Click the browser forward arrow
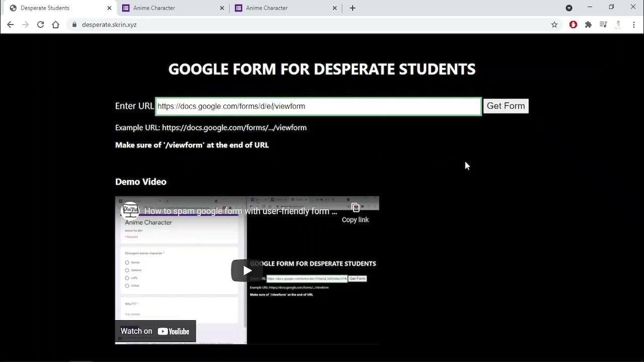Image resolution: width=644 pixels, height=362 pixels. click(25, 25)
